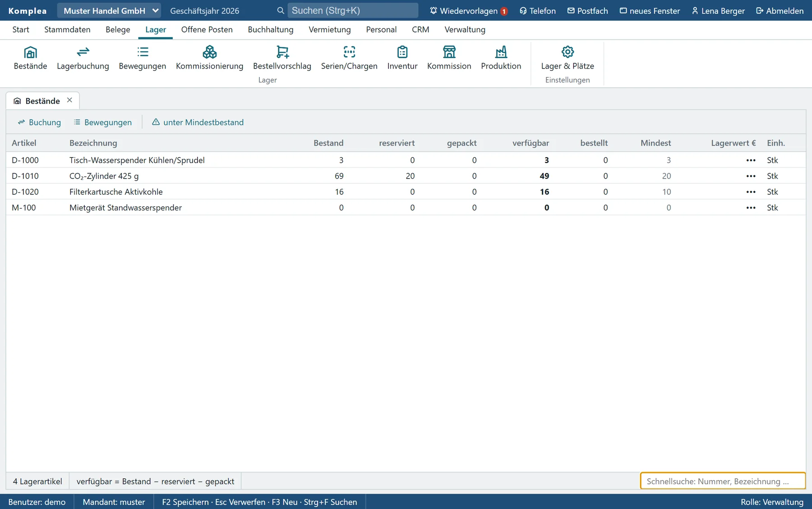Open more options for D-1000 row
Screen dimensions: 812x509
coord(751,160)
